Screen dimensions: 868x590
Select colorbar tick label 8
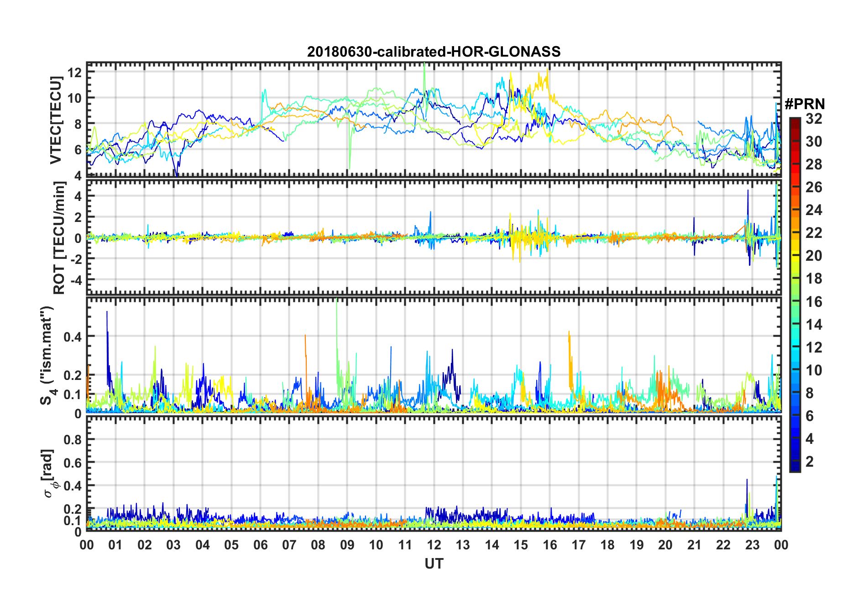[810, 393]
